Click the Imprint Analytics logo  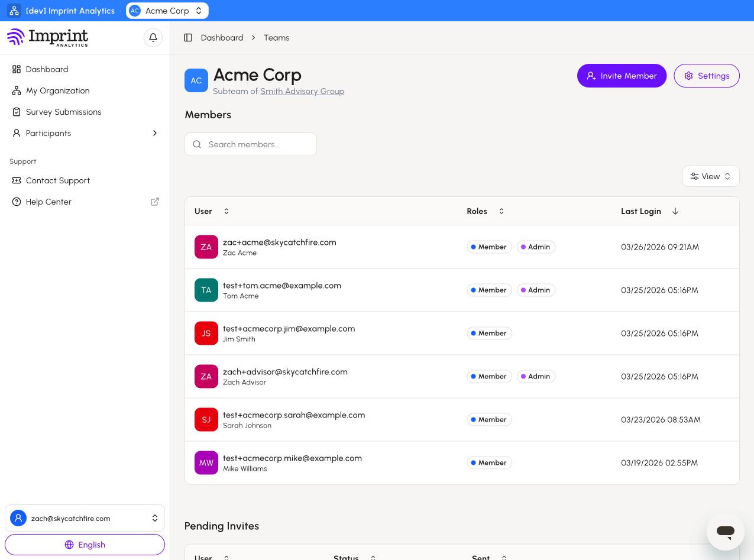point(47,37)
